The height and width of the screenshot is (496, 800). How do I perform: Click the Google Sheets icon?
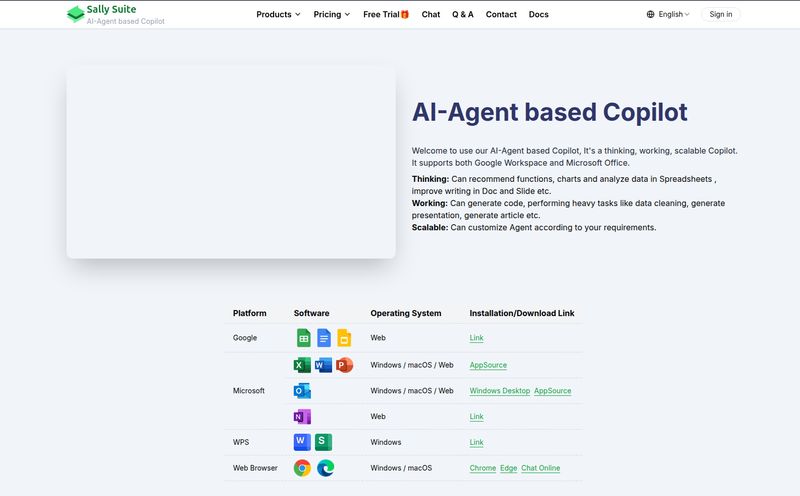coord(304,338)
